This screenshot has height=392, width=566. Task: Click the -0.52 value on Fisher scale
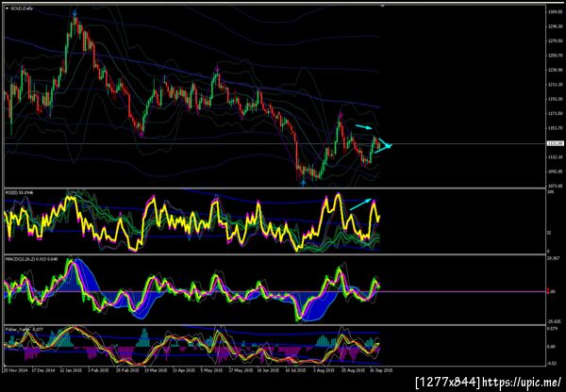pyautogui.click(x=553, y=364)
